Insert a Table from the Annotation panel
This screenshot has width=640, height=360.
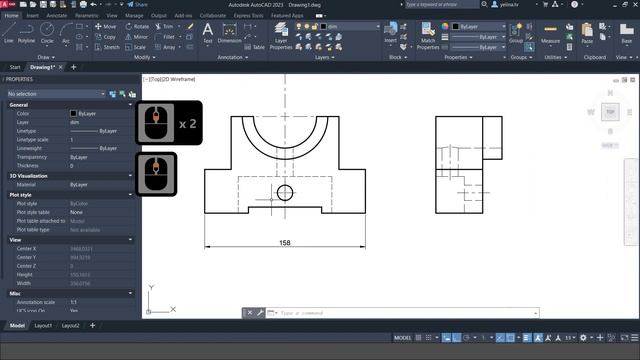pos(254,47)
